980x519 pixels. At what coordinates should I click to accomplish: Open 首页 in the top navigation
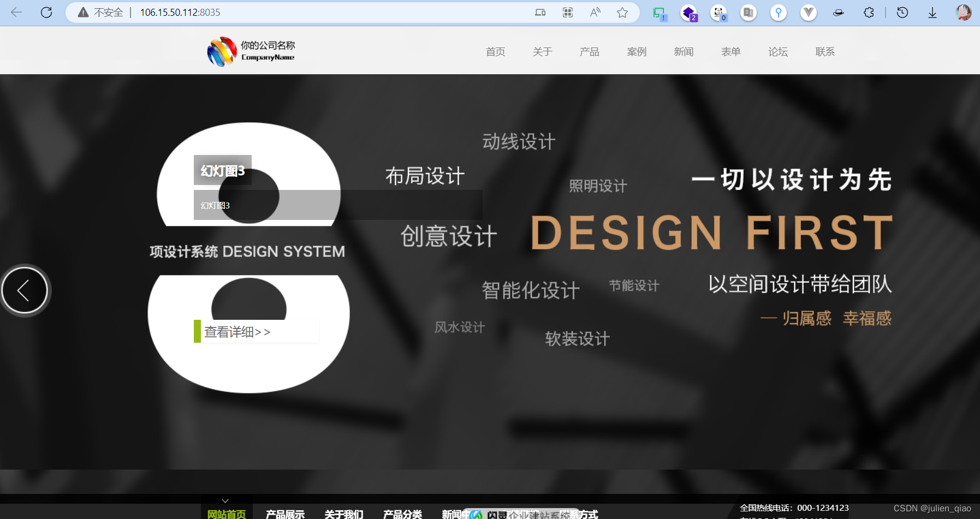(495, 51)
